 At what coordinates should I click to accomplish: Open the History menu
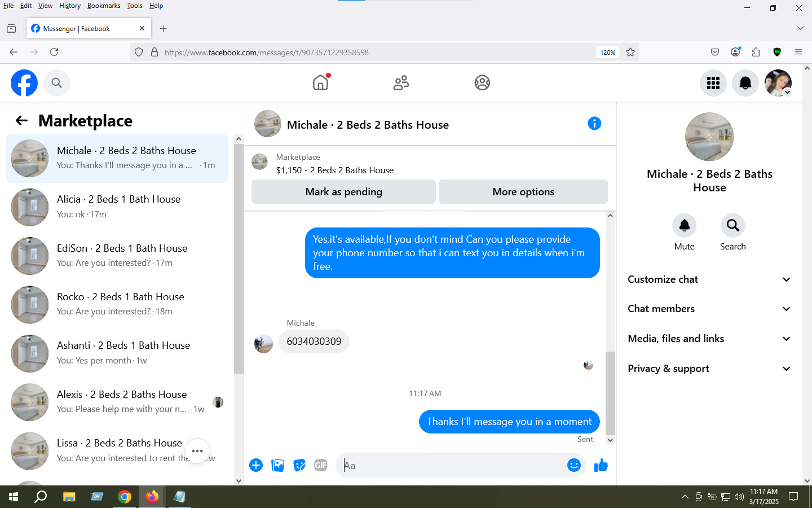(70, 6)
